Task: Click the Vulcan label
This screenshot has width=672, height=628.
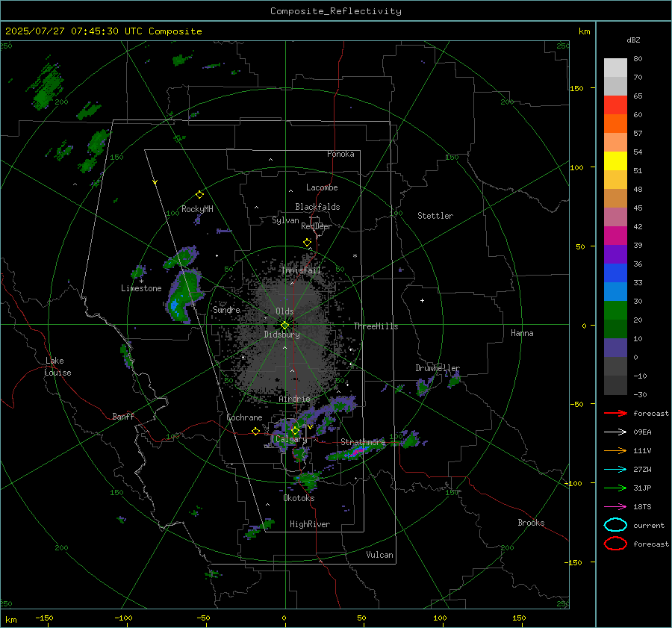Action: pyautogui.click(x=379, y=555)
